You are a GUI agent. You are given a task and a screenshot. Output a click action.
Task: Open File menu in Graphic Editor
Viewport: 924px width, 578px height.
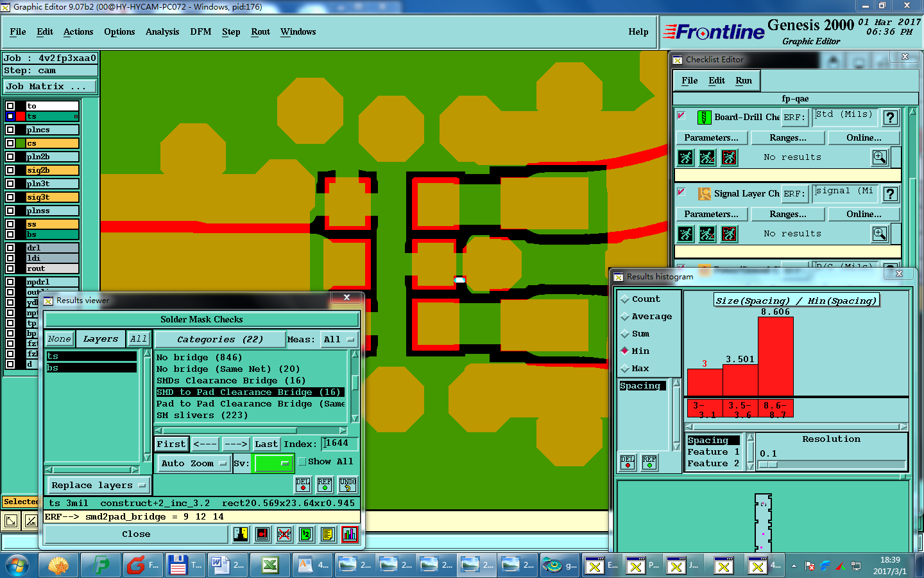coord(18,32)
